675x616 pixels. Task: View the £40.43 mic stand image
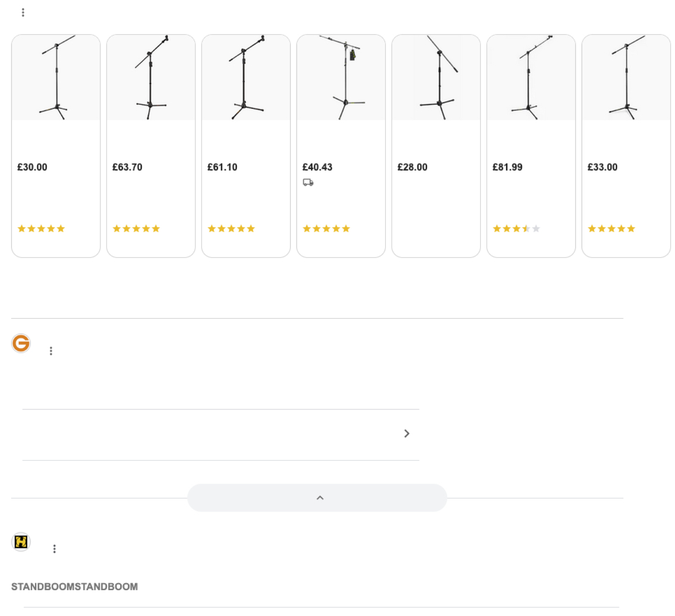(x=341, y=78)
